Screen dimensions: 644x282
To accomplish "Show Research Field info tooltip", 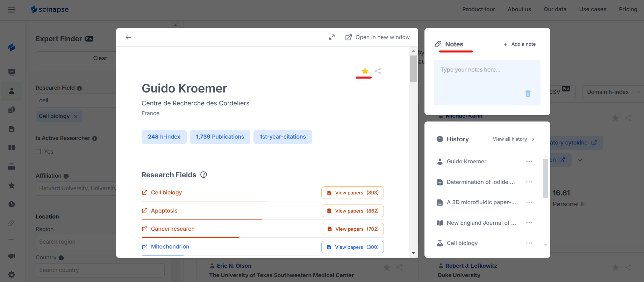I will (x=79, y=88).
